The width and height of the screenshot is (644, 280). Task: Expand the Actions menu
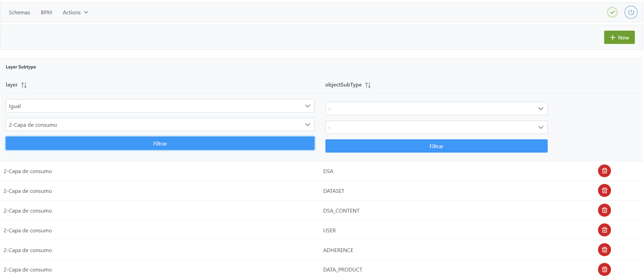(x=75, y=13)
